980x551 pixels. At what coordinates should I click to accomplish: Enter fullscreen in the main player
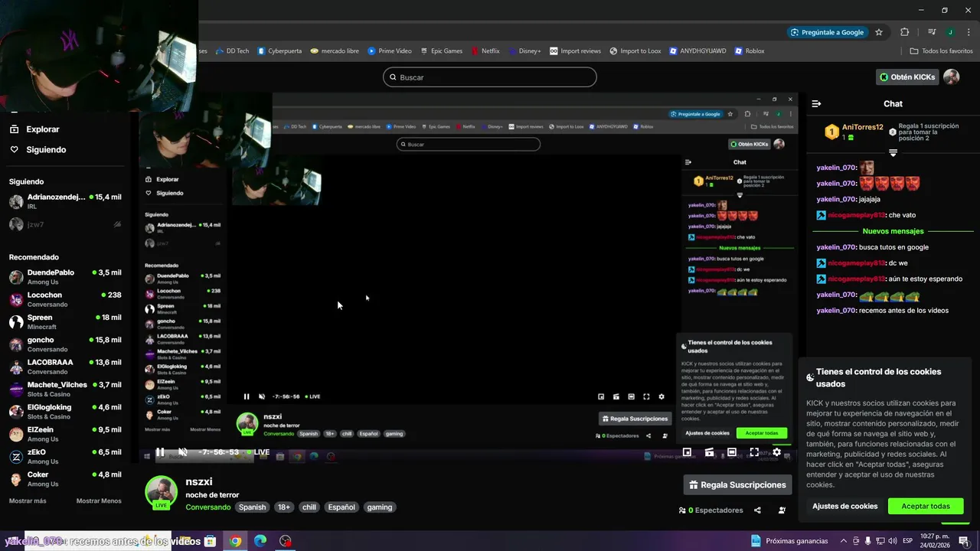[754, 452]
